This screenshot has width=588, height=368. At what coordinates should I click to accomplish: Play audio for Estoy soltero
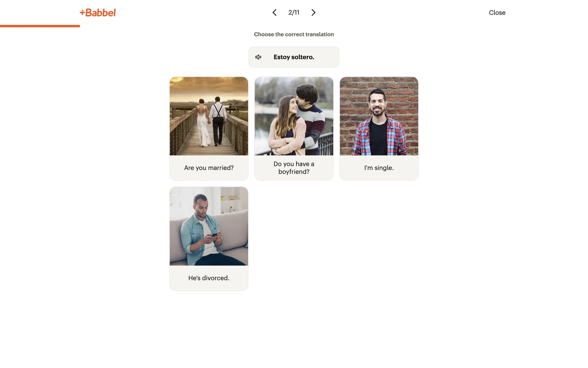click(x=258, y=57)
